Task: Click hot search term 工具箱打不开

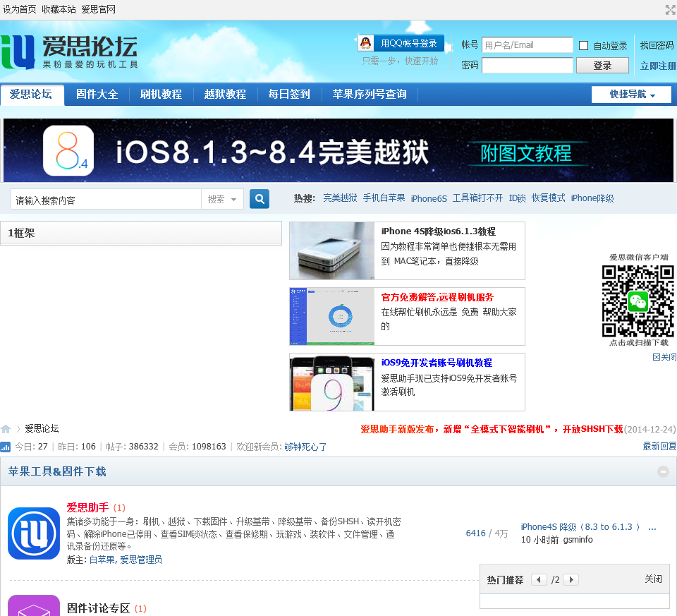Action: coord(477,198)
